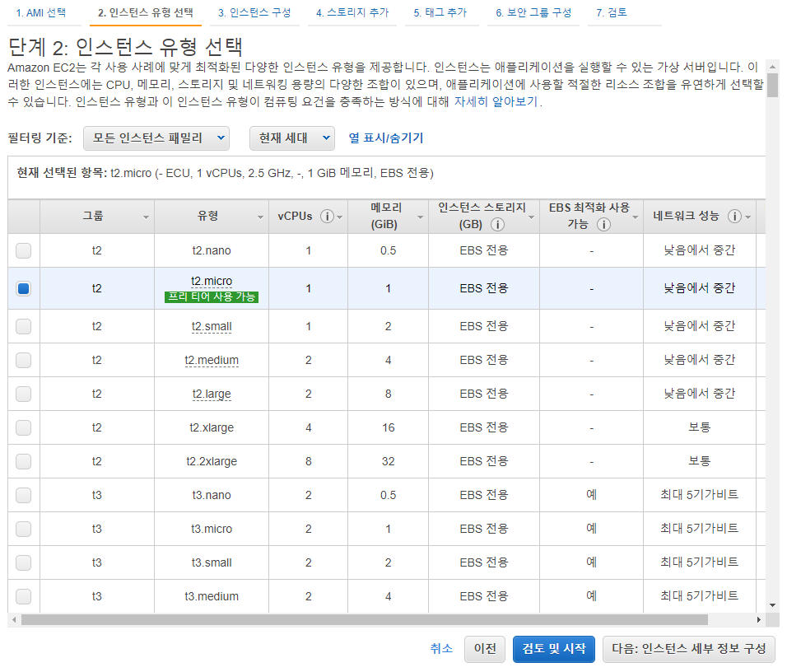Click horizontal scrollbar right arrow

759,620
